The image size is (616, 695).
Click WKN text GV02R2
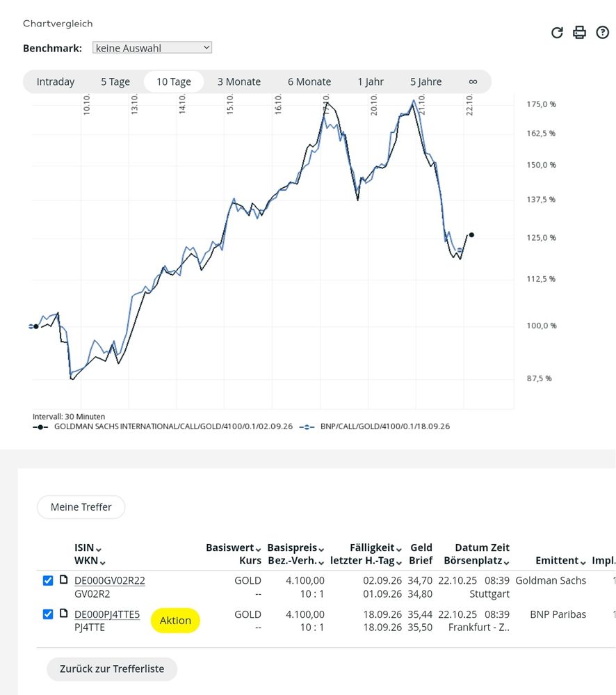tap(92, 594)
